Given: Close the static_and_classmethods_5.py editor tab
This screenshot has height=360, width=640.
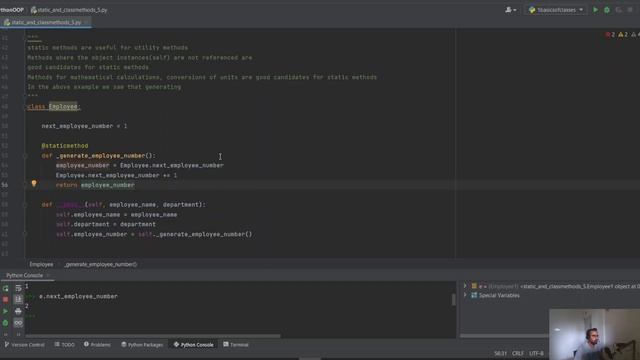Looking at the screenshot, I should [86, 22].
